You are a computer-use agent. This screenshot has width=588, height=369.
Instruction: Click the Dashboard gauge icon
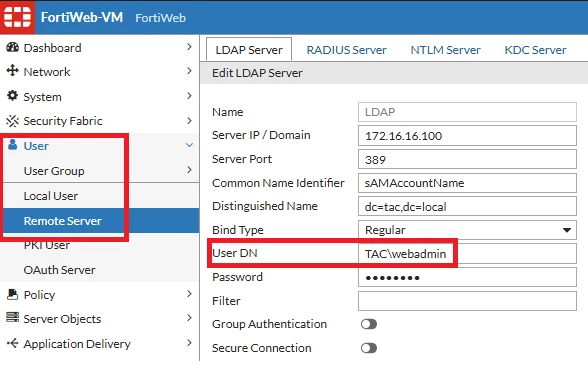(x=12, y=47)
